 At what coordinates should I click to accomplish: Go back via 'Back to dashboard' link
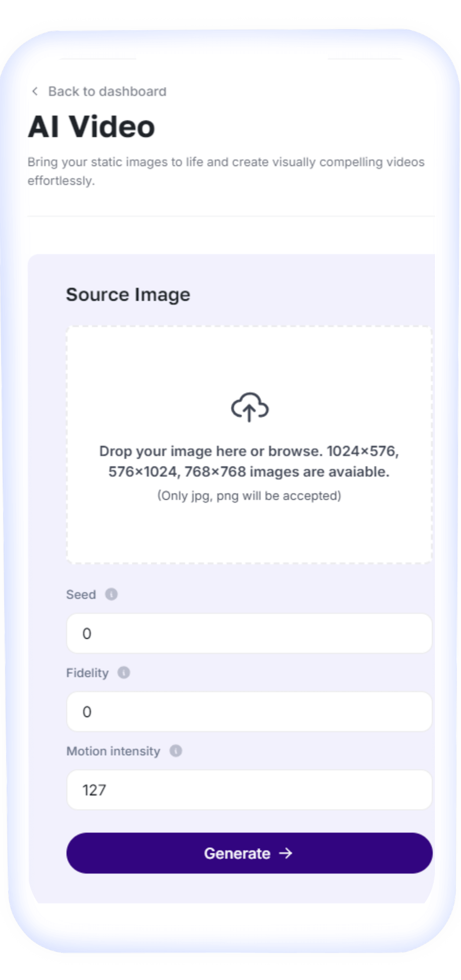click(107, 91)
